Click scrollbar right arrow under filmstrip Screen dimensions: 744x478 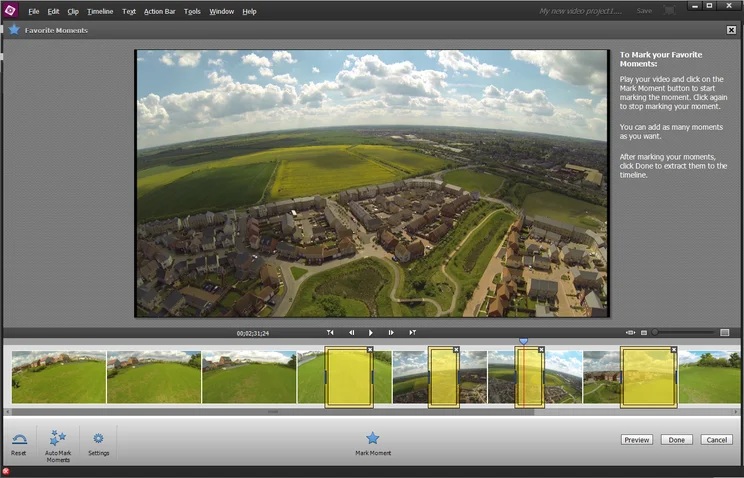736,412
